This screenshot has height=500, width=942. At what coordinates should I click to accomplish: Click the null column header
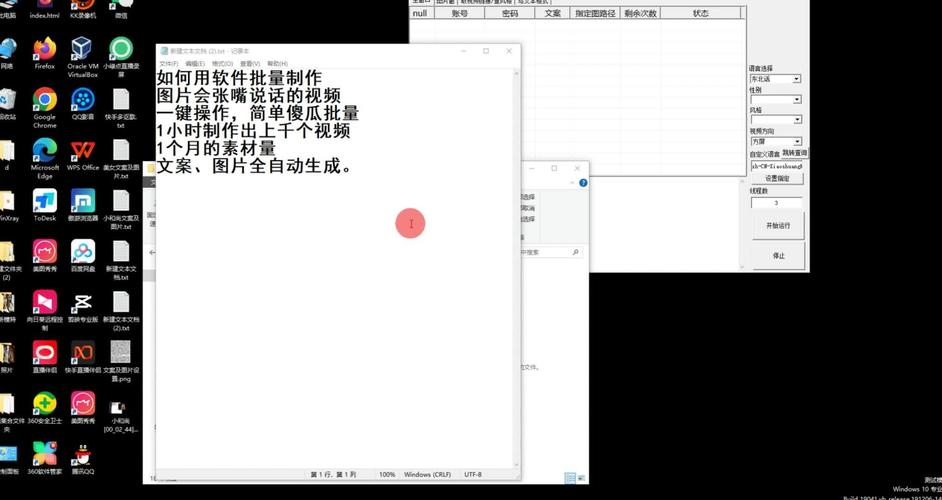point(421,13)
